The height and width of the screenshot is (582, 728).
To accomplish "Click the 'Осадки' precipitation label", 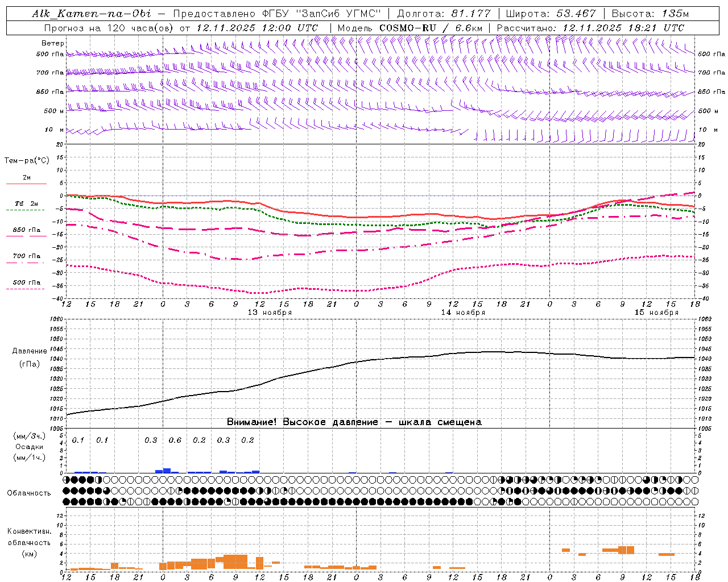I will click(x=30, y=447).
